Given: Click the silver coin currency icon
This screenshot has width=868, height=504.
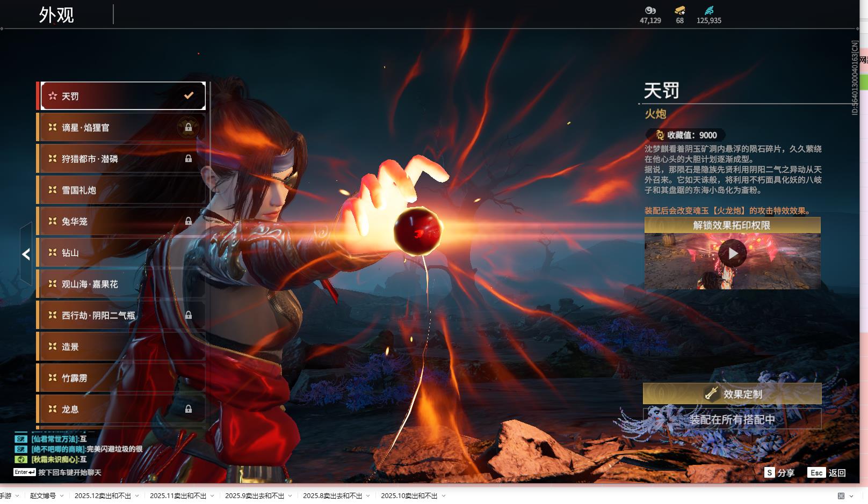Looking at the screenshot, I should (650, 10).
